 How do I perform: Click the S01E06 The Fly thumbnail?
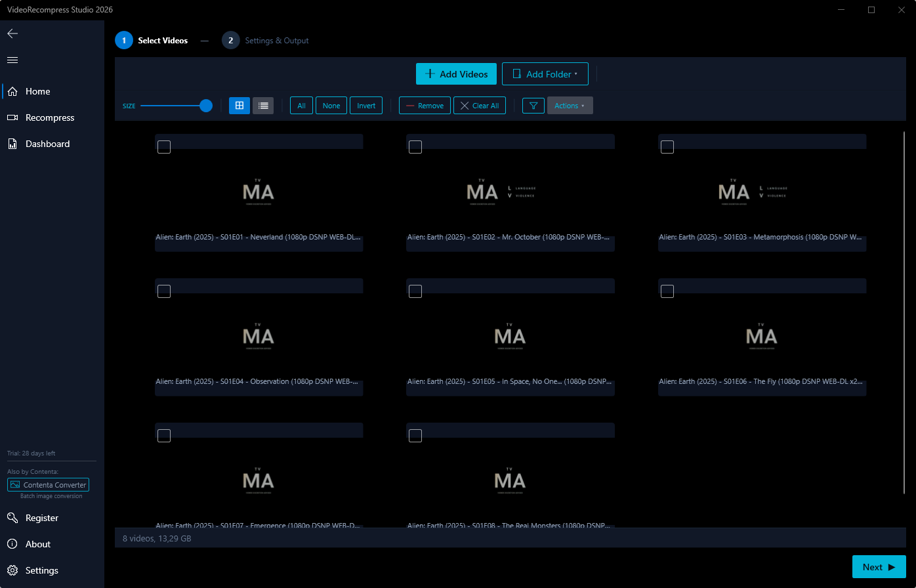pyautogui.click(x=762, y=336)
